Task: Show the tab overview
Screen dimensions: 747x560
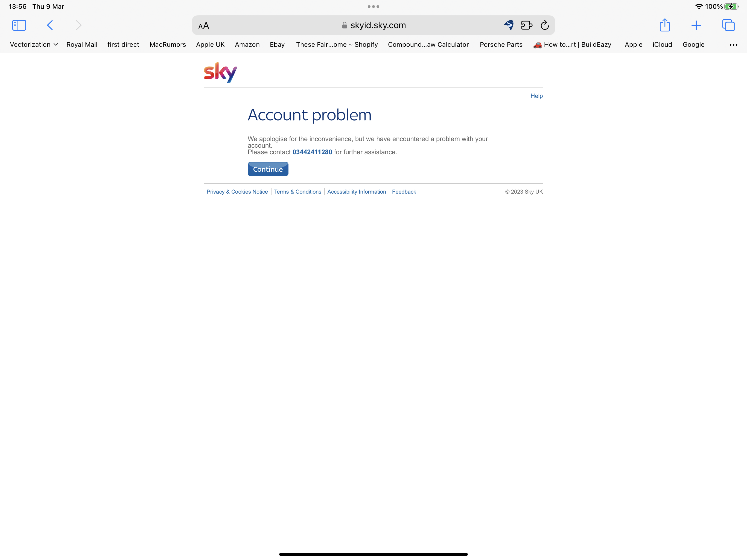Action: point(728,25)
